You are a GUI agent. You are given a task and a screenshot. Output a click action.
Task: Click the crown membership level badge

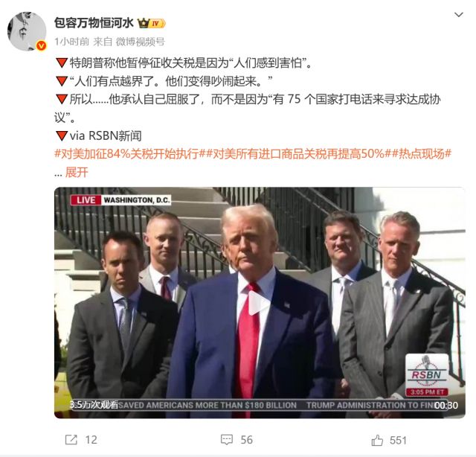[151, 23]
